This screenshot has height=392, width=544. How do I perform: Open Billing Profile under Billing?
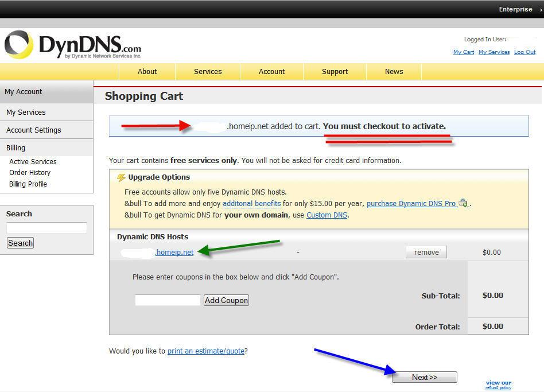28,184
